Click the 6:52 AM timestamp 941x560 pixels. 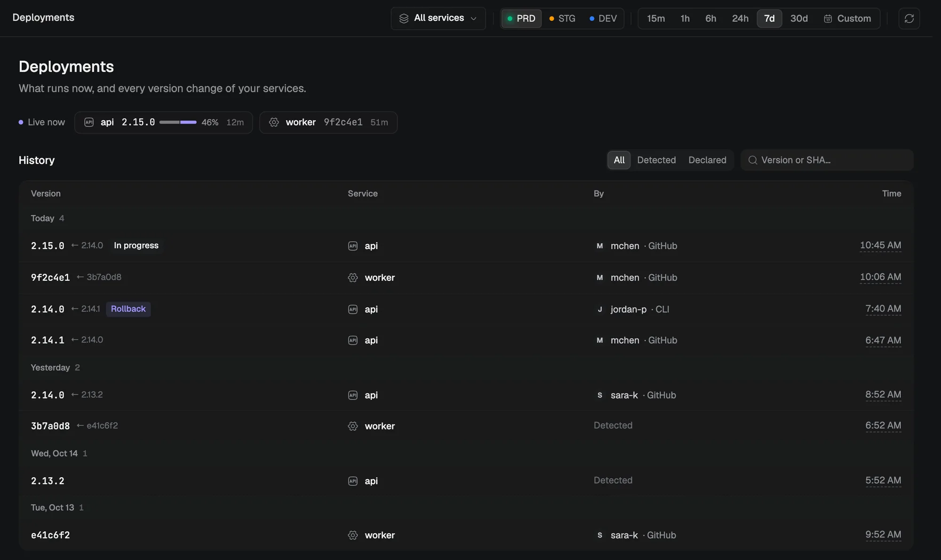pyautogui.click(x=883, y=426)
